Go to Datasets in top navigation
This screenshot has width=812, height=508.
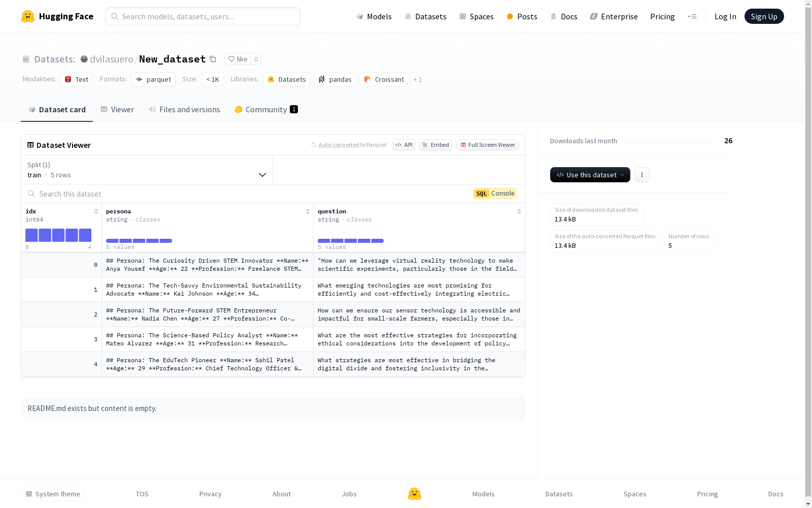425,16
